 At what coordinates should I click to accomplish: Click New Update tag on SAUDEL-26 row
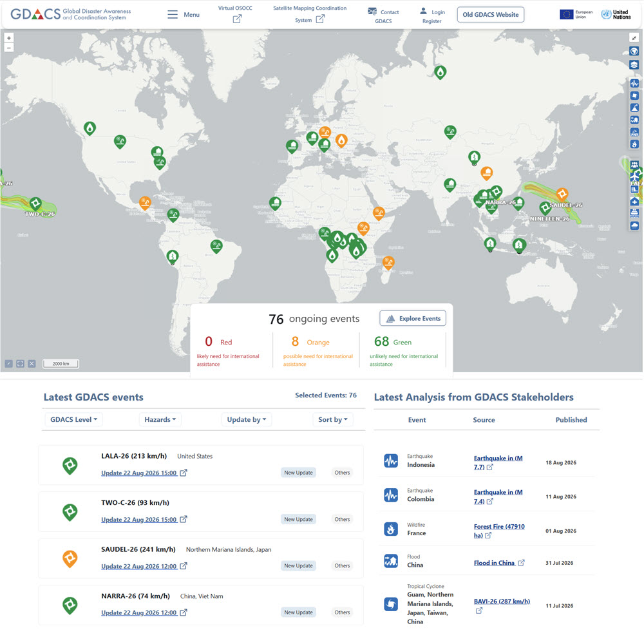click(299, 565)
